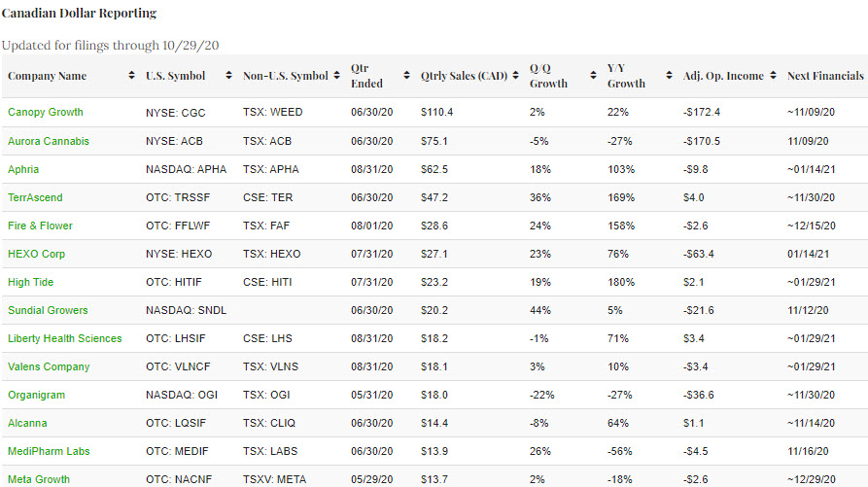Select TerrAscend link in table
Screen dimensions: 868x487
click(35, 197)
